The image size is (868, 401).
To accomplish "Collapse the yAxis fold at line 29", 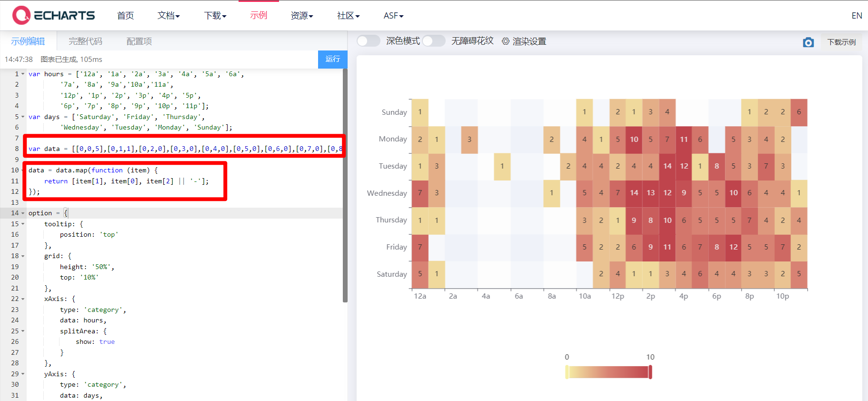I will coord(23,374).
